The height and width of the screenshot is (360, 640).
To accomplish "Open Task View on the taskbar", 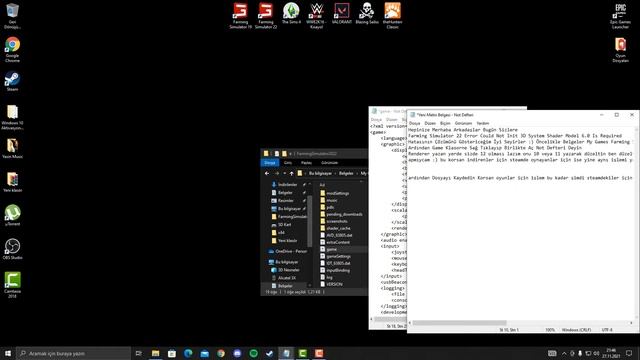I will pyautogui.click(x=139, y=353).
